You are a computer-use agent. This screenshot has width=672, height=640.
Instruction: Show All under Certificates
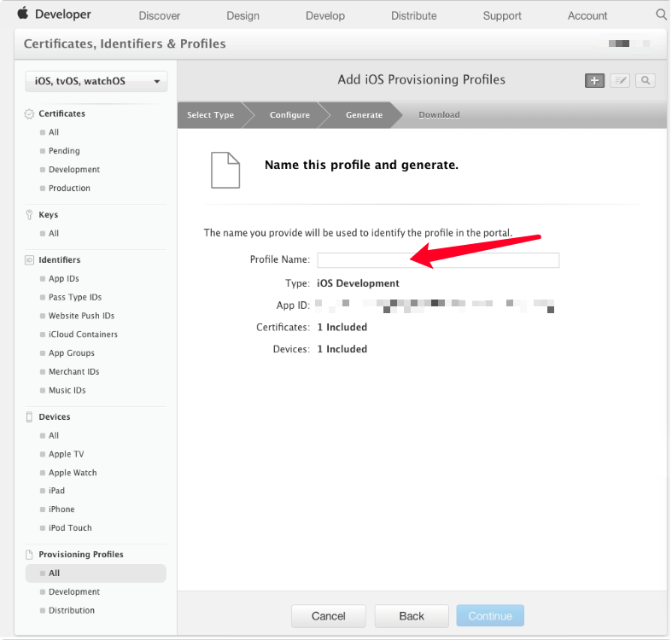point(54,132)
